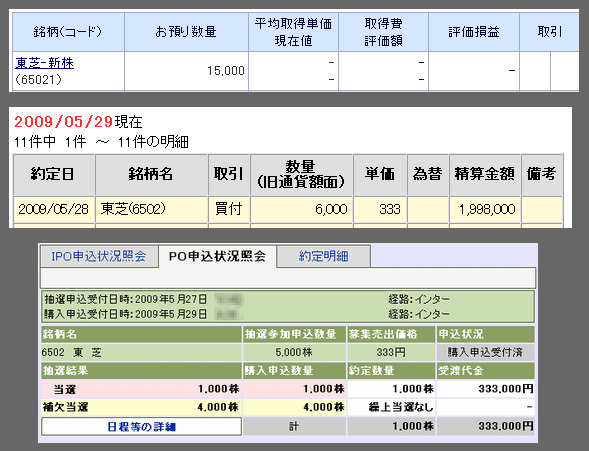Click the 評価損益 column header
This screenshot has width=589, height=451.
pos(474,32)
